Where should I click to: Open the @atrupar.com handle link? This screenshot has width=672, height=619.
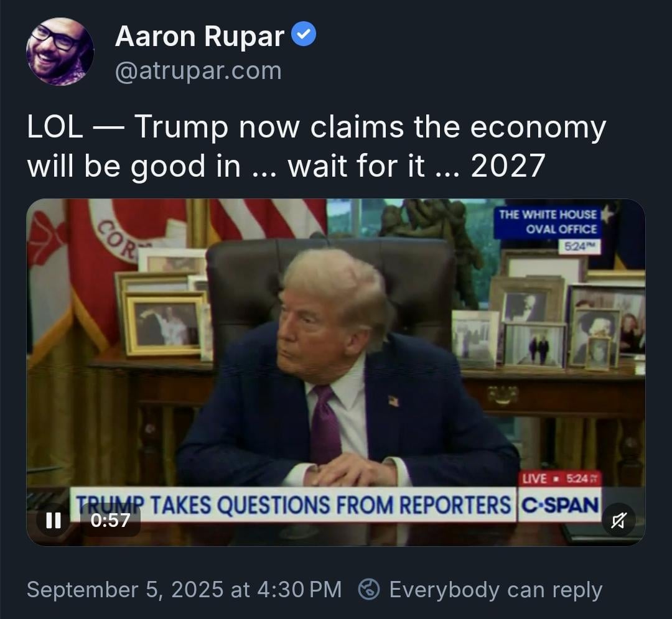click(198, 71)
